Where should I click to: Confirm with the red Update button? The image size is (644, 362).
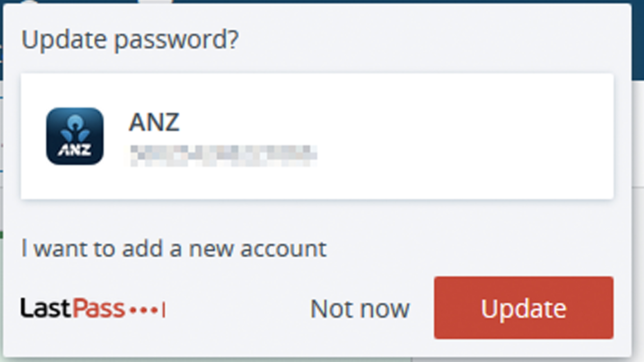pyautogui.click(x=524, y=308)
